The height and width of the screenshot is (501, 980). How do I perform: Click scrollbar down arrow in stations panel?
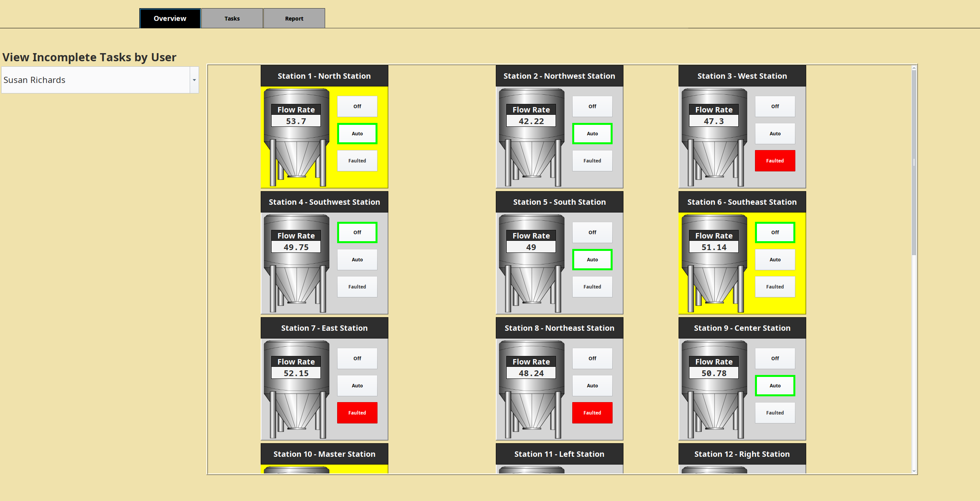914,471
